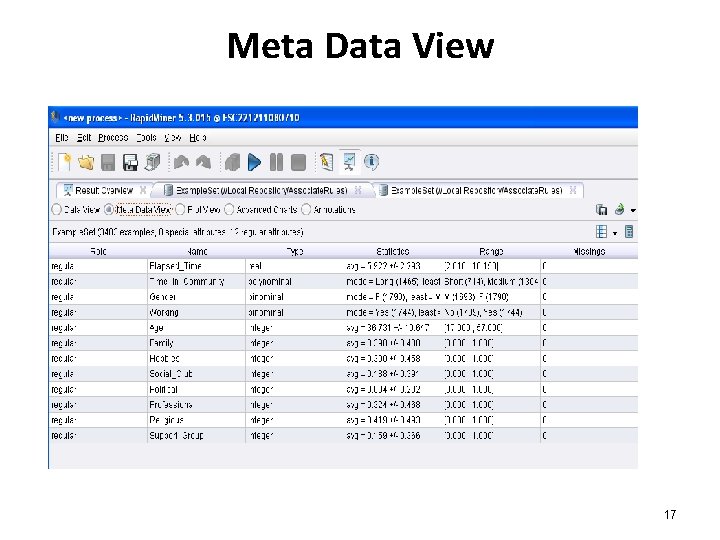Screen dimensions: 720x540
Task: Switch to Design perspective icon
Action: 326,162
